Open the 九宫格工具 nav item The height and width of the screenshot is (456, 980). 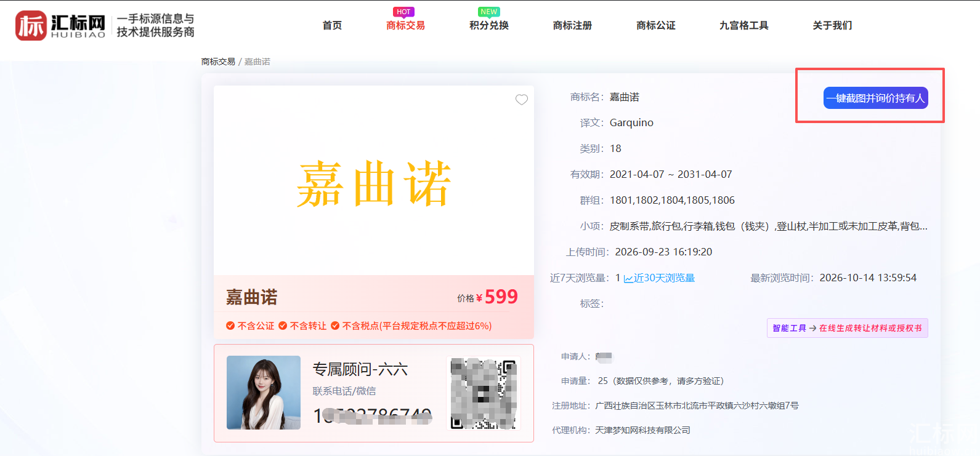[744, 25]
